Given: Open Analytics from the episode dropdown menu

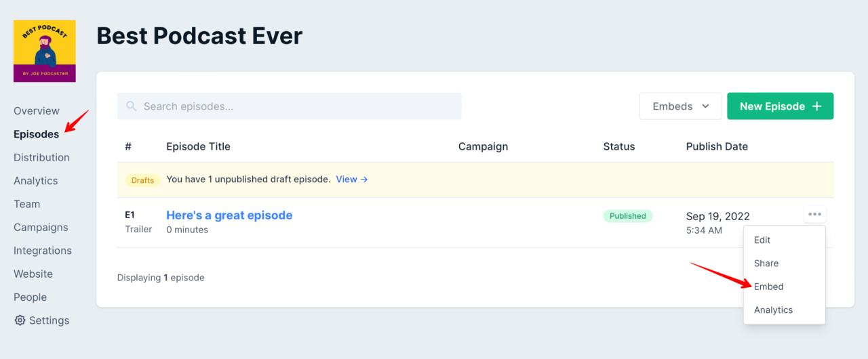Looking at the screenshot, I should tap(773, 310).
